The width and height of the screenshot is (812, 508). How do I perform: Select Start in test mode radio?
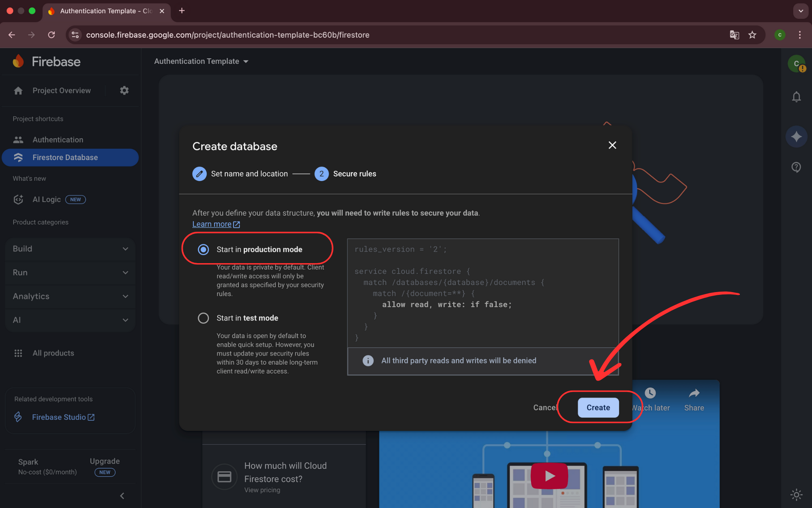tap(203, 318)
